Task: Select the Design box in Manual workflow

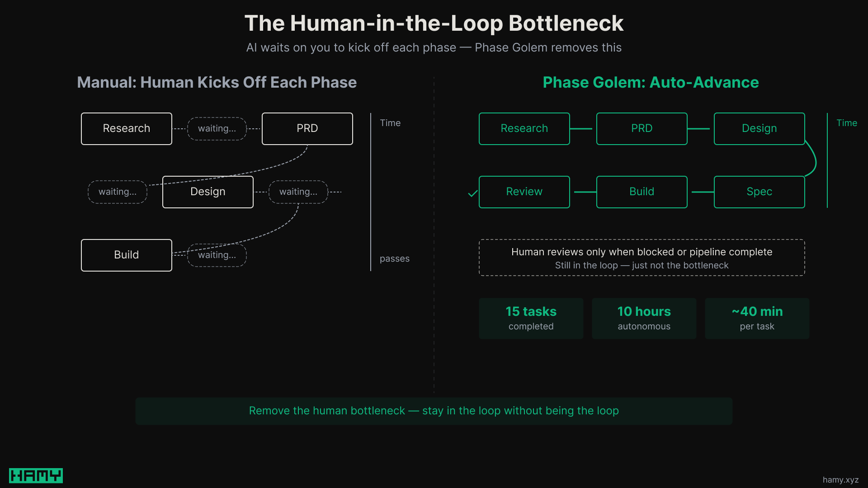Action: (208, 192)
